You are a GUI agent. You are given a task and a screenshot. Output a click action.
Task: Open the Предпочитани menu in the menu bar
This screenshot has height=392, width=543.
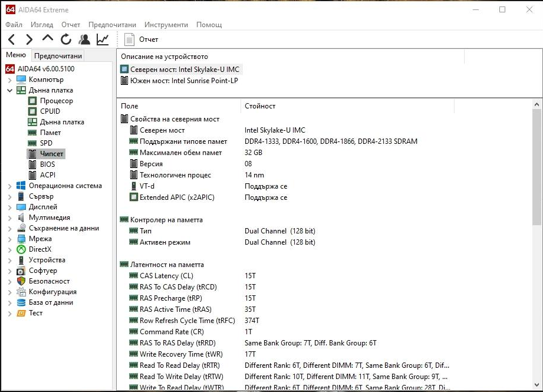tap(112, 25)
